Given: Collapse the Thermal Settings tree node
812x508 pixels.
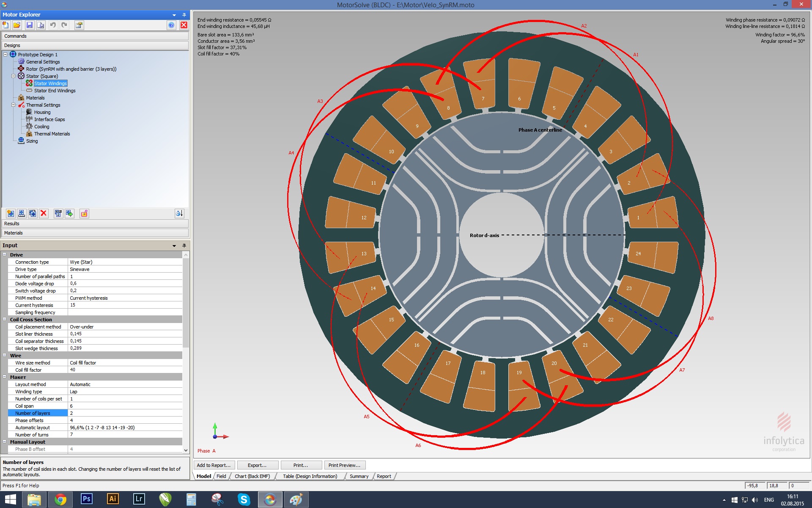Looking at the screenshot, I should (13, 105).
